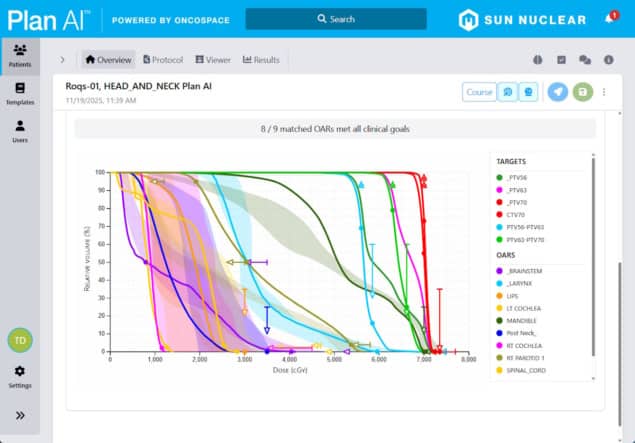
Task: Open Settings from the sidebar
Action: tap(20, 376)
